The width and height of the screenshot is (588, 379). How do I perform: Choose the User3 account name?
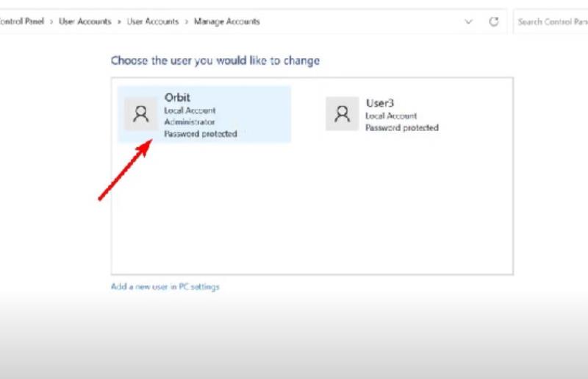pos(380,103)
